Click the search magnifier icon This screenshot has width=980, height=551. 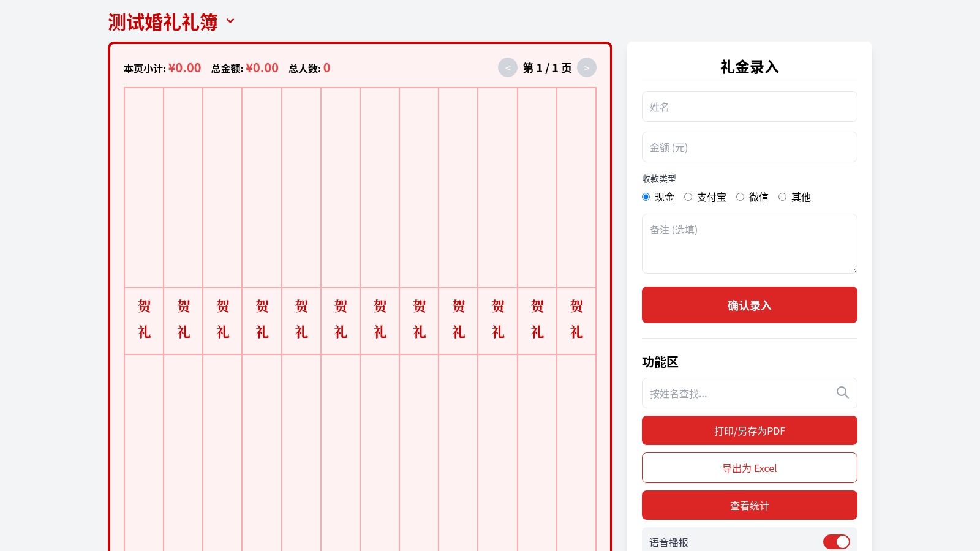(843, 392)
